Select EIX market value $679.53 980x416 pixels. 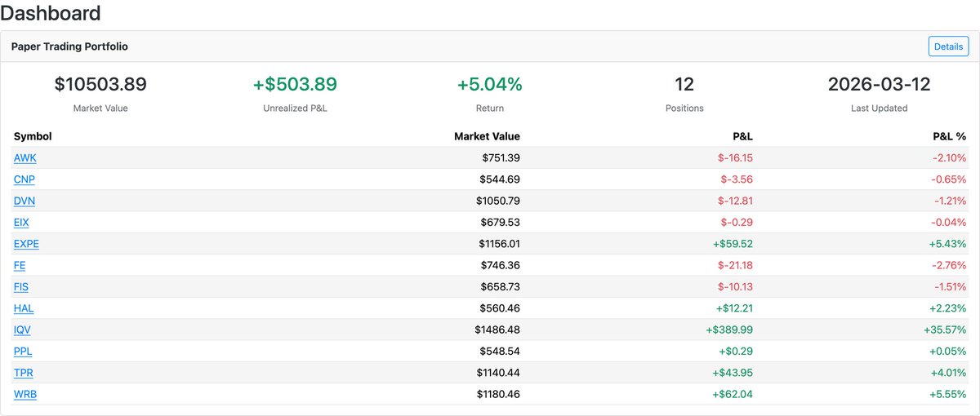click(500, 222)
